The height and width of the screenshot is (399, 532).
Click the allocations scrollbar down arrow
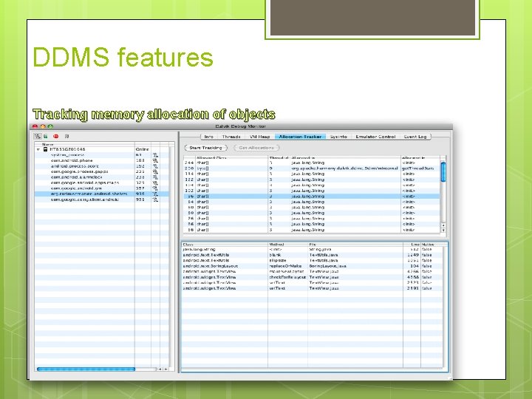(443, 230)
